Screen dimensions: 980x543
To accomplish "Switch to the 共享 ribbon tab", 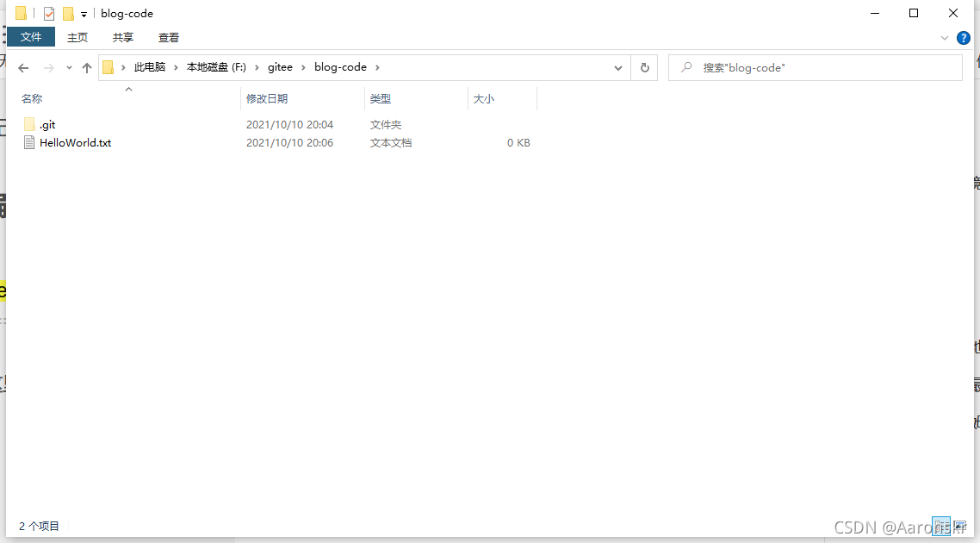I will coord(123,38).
